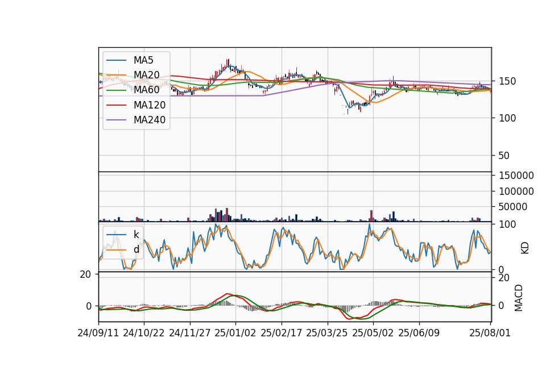Click the green line sample beside MA60
Image resolution: width=546 pixels, height=392 pixels.
tap(116, 90)
